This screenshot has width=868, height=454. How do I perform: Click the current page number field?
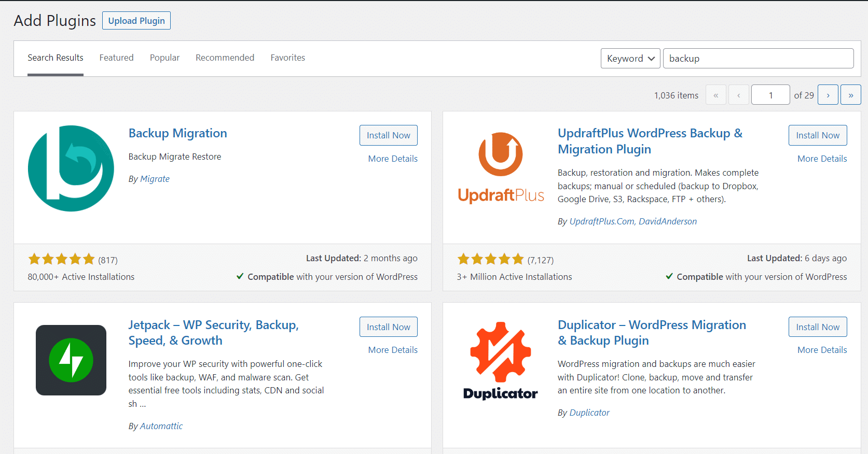point(770,95)
